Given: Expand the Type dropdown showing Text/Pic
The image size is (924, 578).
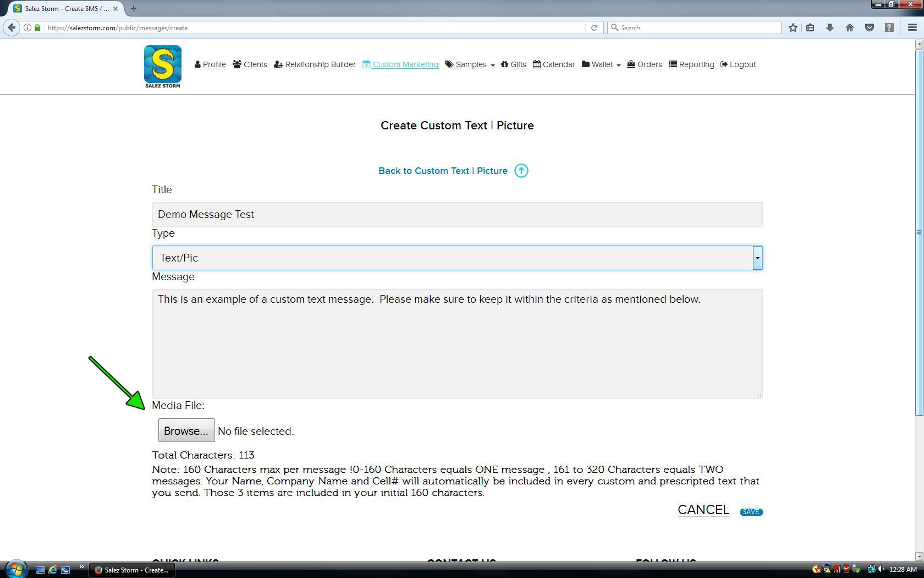Looking at the screenshot, I should point(757,258).
